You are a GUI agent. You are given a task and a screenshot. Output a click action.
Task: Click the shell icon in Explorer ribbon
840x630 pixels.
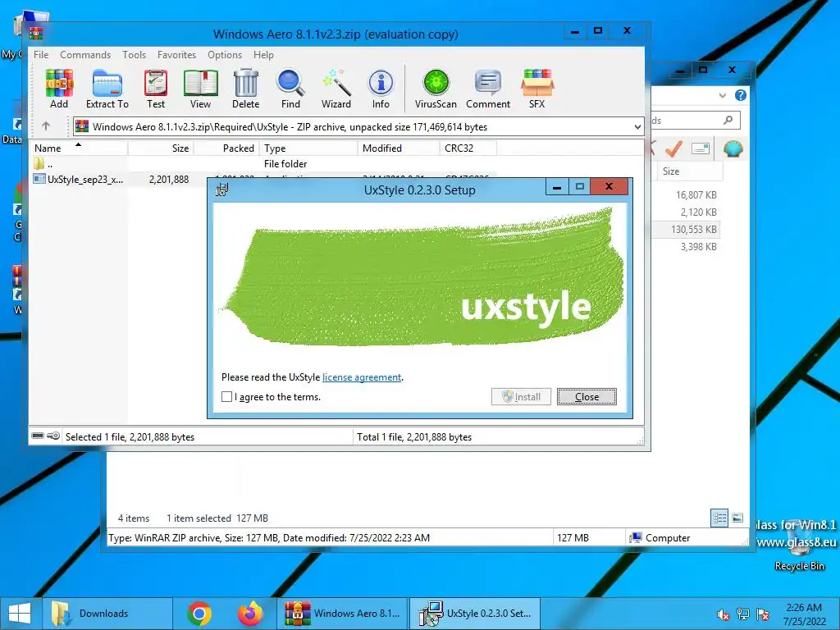tap(733, 148)
